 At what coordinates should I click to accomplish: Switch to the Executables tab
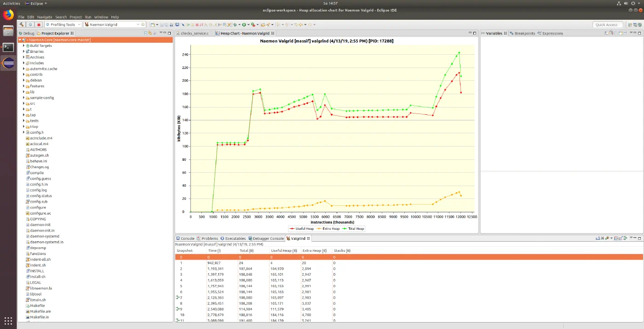pos(233,238)
